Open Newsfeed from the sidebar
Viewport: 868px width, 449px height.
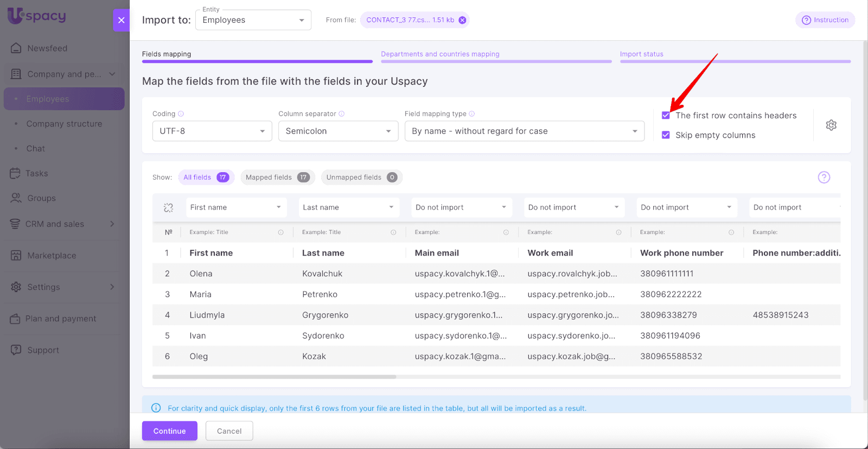point(47,48)
